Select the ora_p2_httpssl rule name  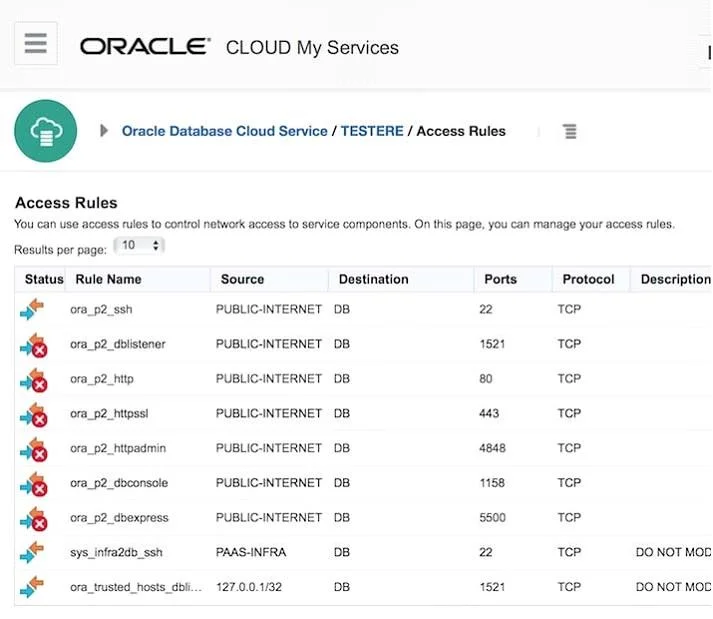tap(109, 414)
